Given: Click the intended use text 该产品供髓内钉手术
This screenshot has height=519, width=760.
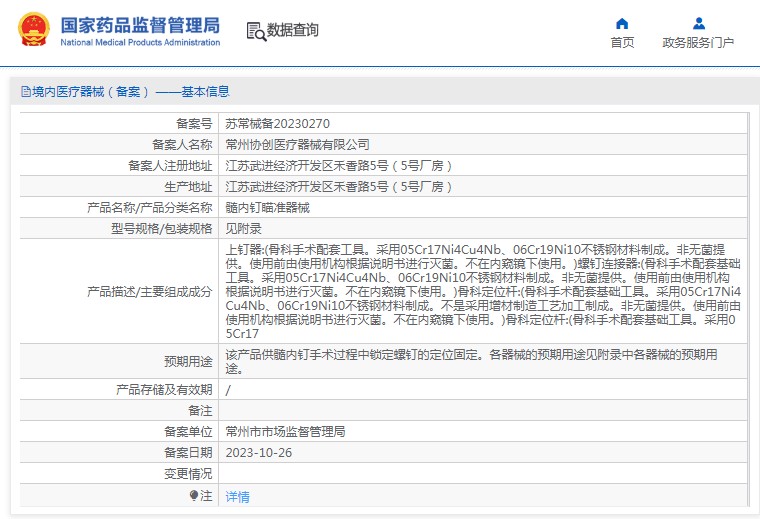Looking at the screenshot, I should pos(471,362).
